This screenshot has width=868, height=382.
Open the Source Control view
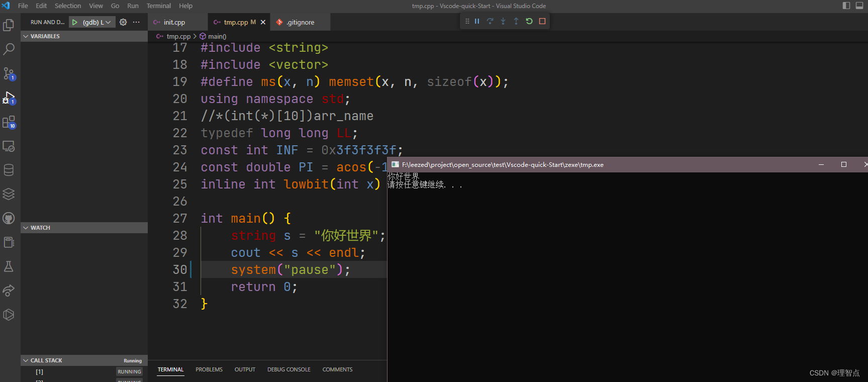pyautogui.click(x=9, y=73)
